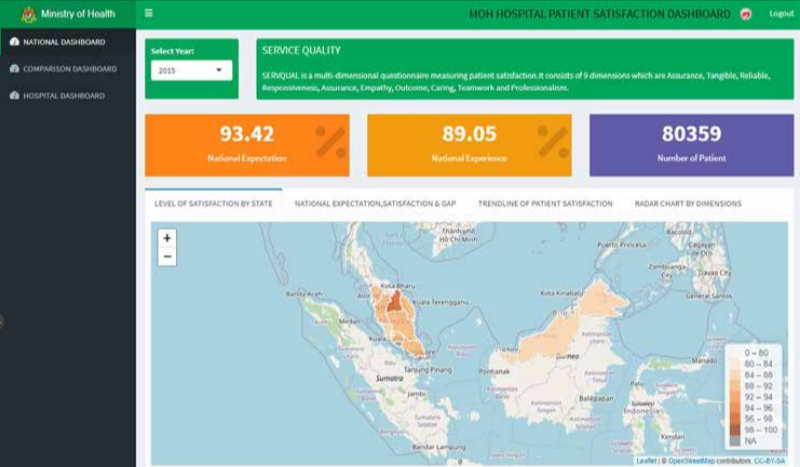Zoom out on the map
Image resolution: width=800 pixels, height=467 pixels.
pos(167,257)
